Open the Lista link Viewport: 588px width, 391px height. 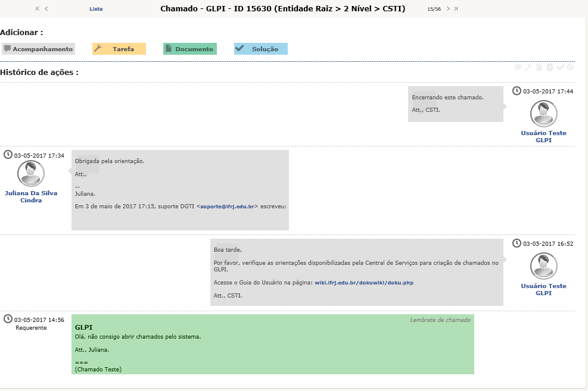96,9
